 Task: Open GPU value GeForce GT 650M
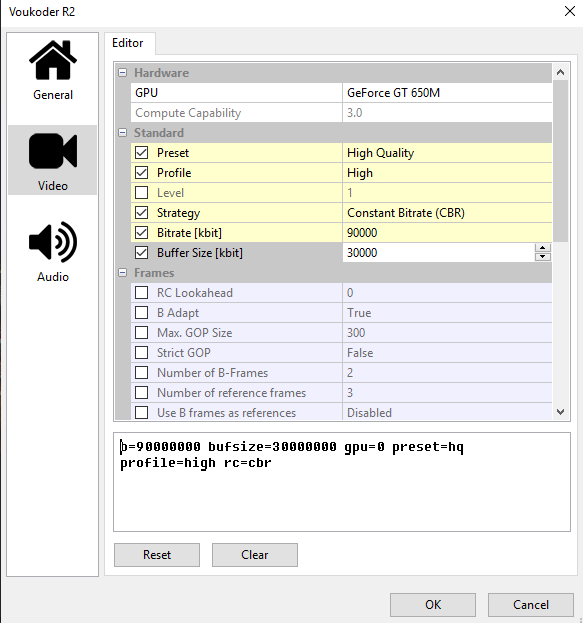447,93
